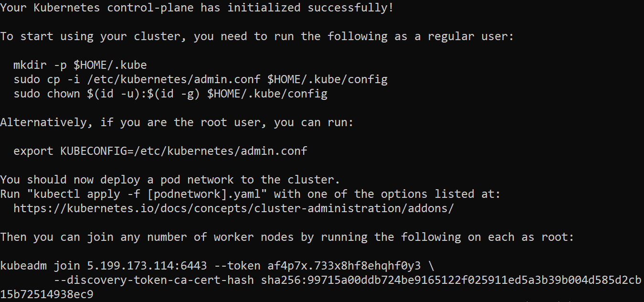Click the "--discovery-token-ca-cert-hash" flag
Viewport: 644px width, 302px height.
(x=153, y=280)
